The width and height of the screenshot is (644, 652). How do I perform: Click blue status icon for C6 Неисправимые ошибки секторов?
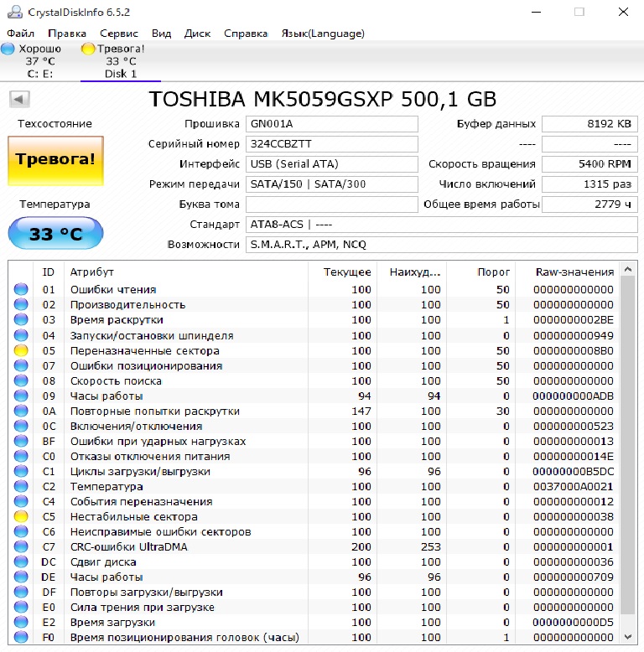coord(21,532)
